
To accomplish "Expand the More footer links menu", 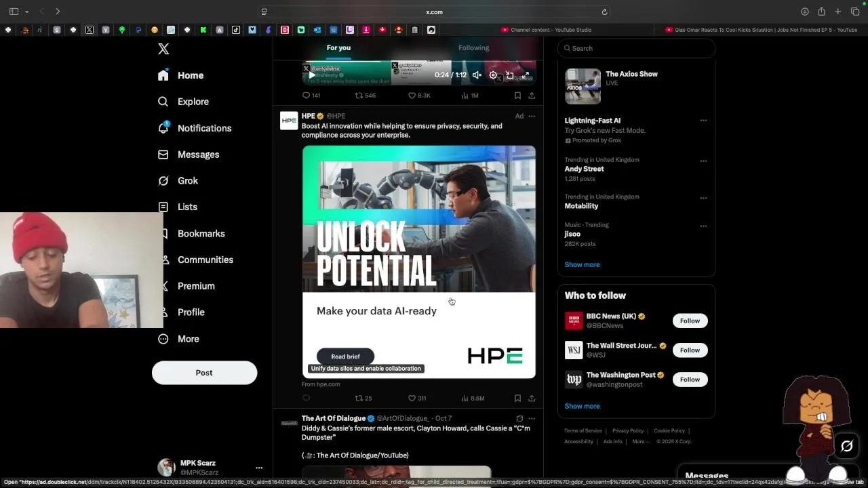I will tap(639, 442).
